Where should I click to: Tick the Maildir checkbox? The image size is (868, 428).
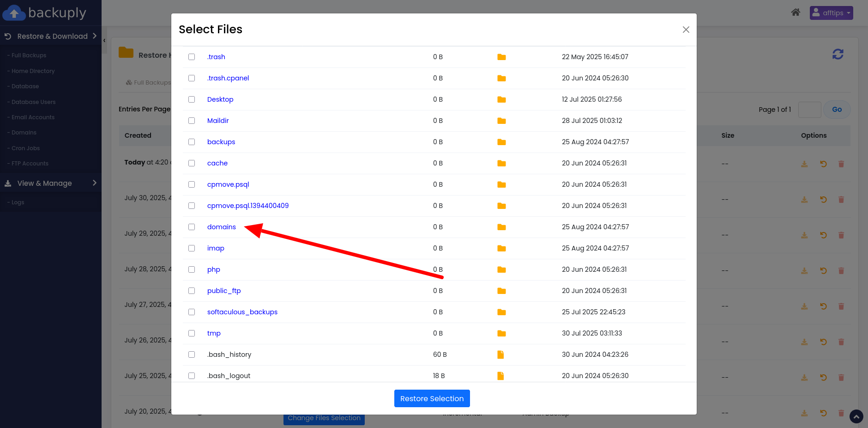click(x=192, y=121)
